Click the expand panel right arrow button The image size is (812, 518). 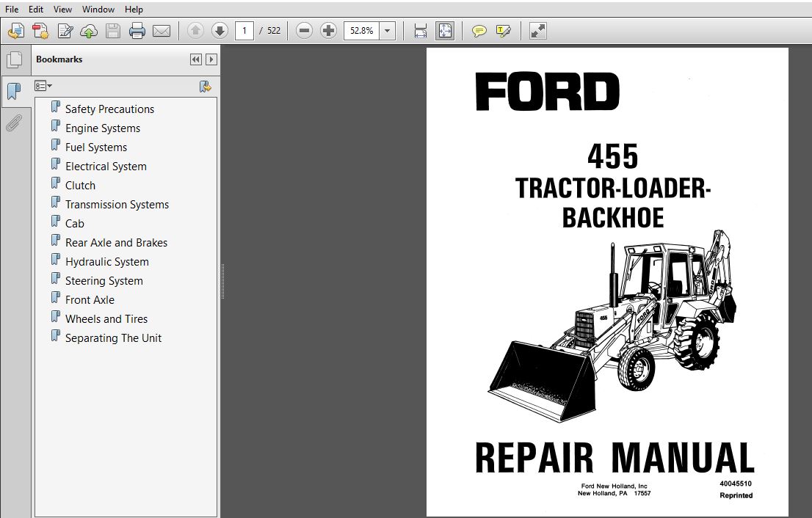pyautogui.click(x=211, y=59)
